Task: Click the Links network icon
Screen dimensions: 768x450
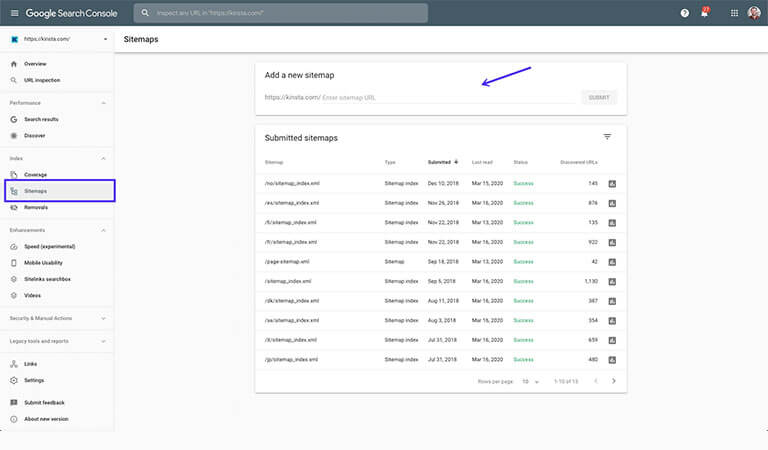Action: click(x=14, y=364)
